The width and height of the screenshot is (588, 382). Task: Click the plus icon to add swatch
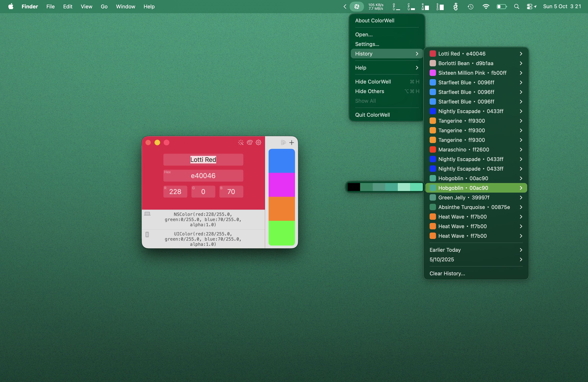pyautogui.click(x=292, y=143)
